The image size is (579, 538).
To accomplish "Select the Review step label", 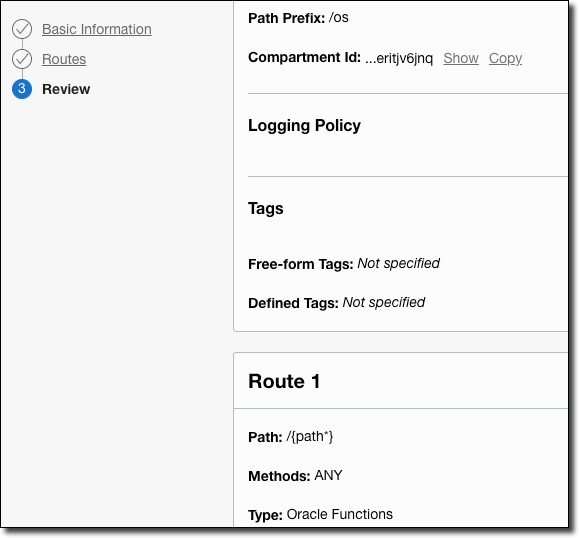I will (66, 89).
